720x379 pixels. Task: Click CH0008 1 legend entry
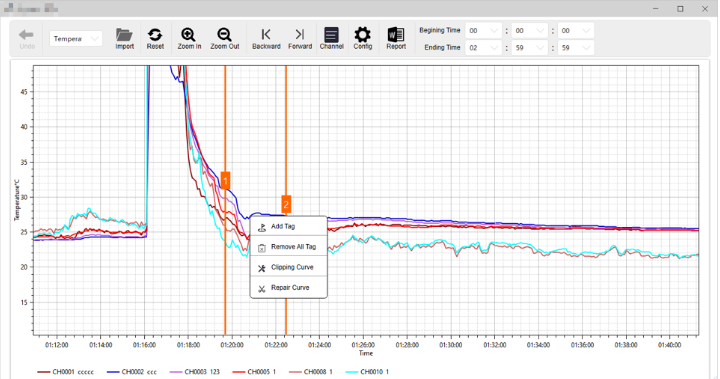pyautogui.click(x=310, y=372)
